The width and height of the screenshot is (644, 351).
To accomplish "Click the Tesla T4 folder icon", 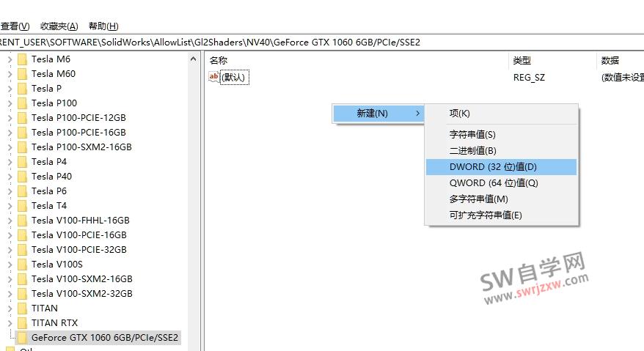I will tap(23, 206).
